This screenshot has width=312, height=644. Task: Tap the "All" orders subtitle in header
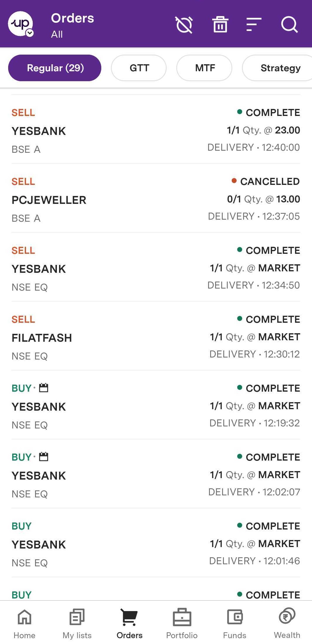(57, 34)
